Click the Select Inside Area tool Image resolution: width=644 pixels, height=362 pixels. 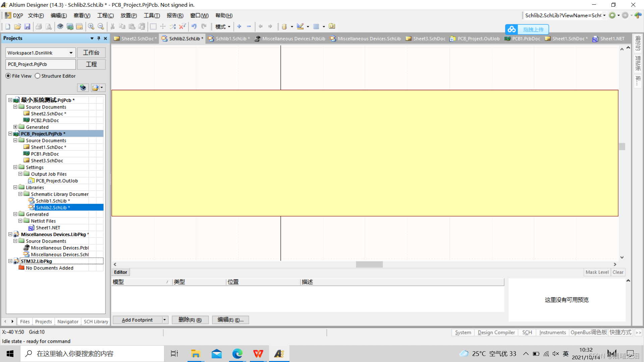(x=153, y=26)
